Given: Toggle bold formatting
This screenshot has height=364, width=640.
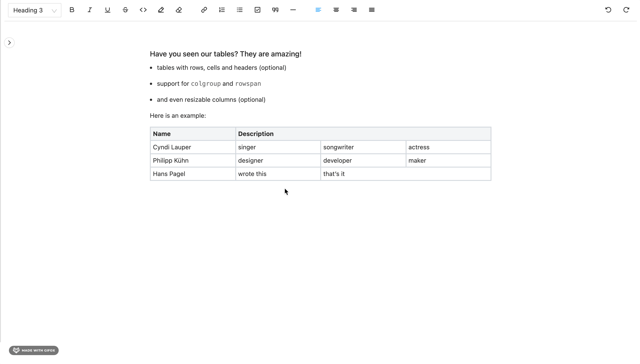Looking at the screenshot, I should click(72, 10).
